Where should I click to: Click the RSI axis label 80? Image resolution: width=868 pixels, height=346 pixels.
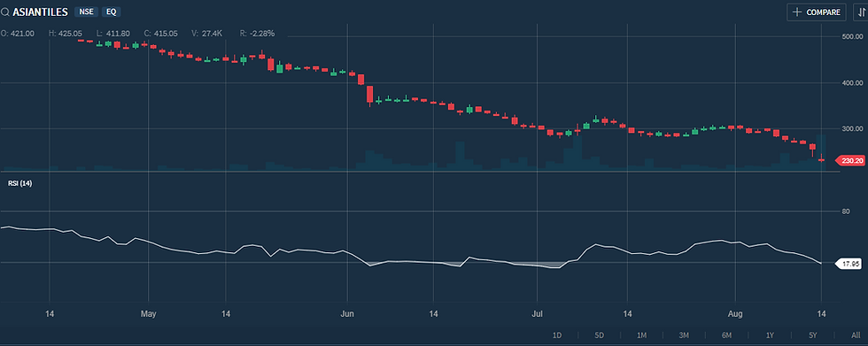pyautogui.click(x=845, y=211)
